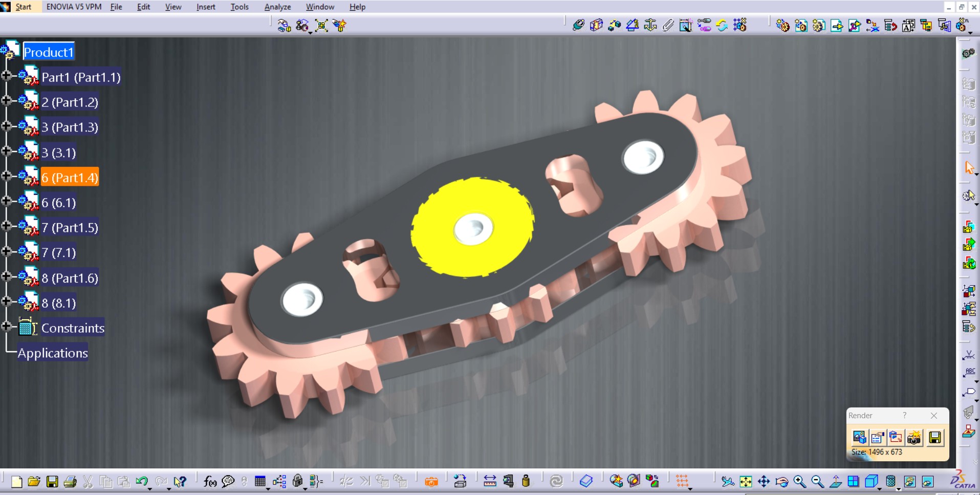Save the document with the floppy icon
Image resolution: width=980 pixels, height=495 pixels.
tap(52, 482)
